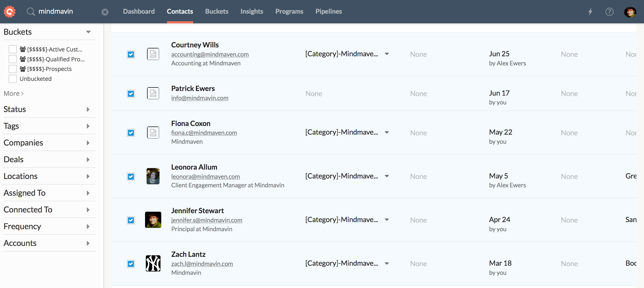Expand the Locations filter section
The width and height of the screenshot is (644, 288).
[x=88, y=176]
